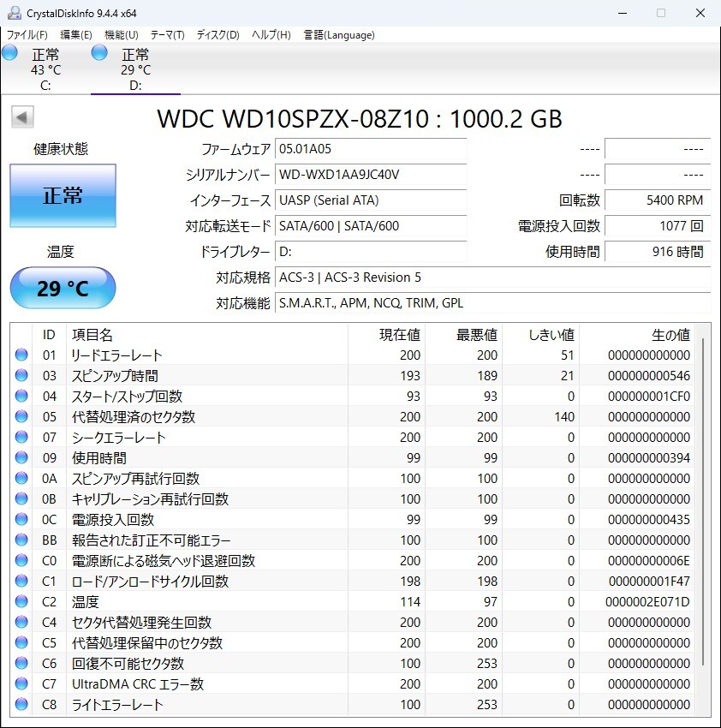Open the 言語(Language) menu

(339, 35)
